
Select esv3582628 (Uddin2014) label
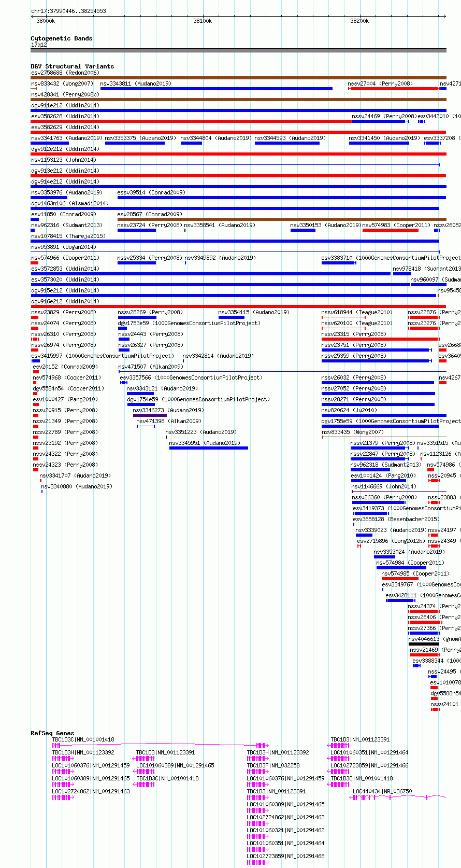tap(65, 116)
